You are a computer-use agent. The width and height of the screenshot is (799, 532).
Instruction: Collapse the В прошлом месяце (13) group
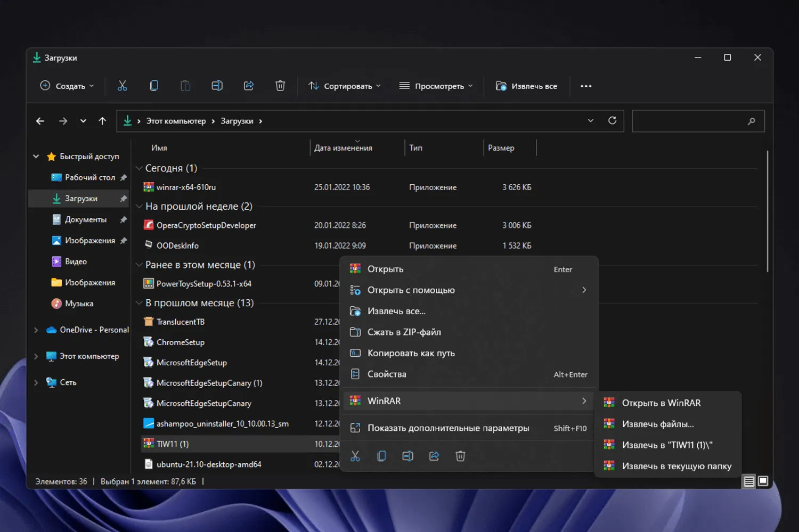[139, 303]
